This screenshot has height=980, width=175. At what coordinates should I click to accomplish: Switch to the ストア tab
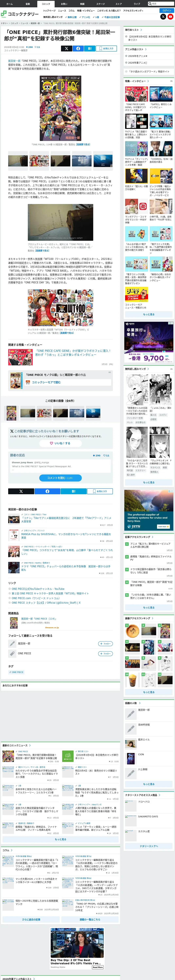point(119,4)
